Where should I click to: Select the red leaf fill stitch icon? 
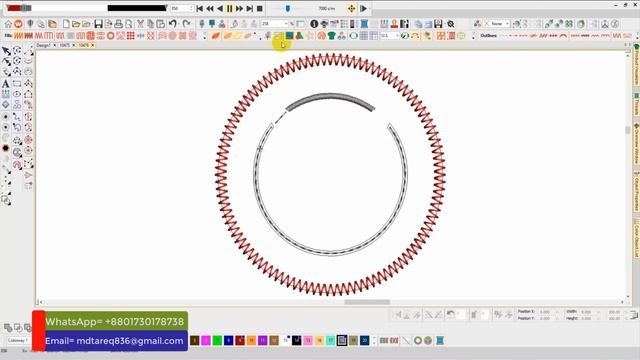[216, 36]
